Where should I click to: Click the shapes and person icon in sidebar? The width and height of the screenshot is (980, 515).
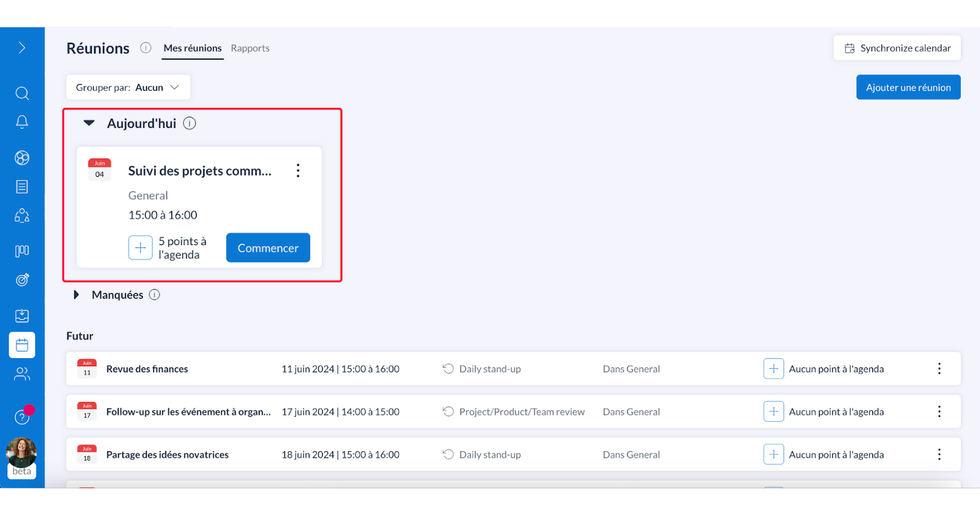pyautogui.click(x=22, y=216)
